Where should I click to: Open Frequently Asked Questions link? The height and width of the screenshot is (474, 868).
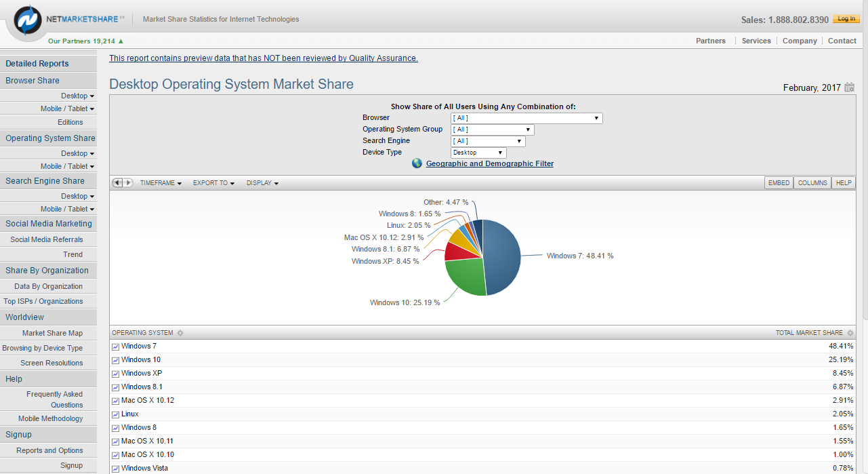55,399
